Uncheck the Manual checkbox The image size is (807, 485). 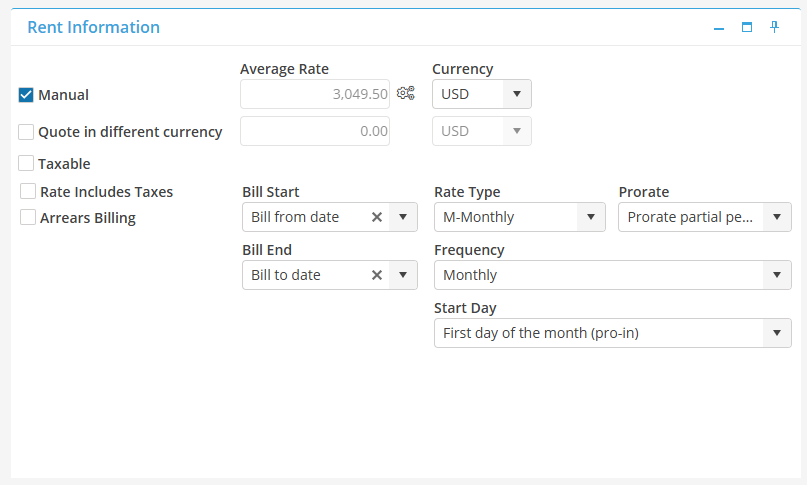[x=27, y=95]
